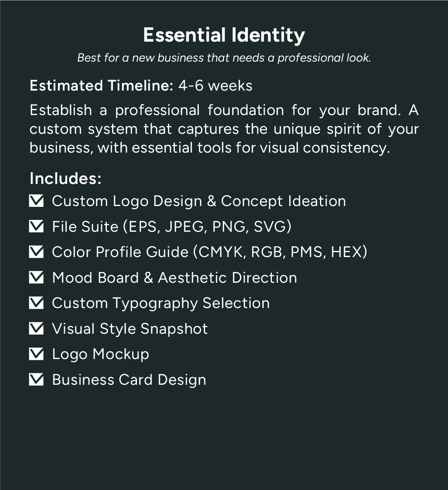
Task: Click the 'File Suite (EPS, JPEG, PNG, SVG)' text
Action: pos(172,226)
